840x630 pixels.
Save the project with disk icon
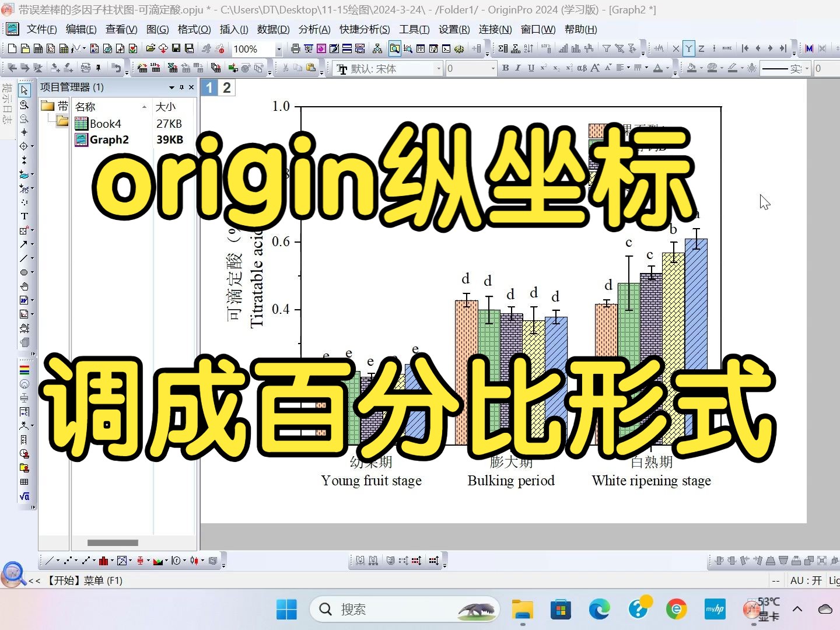[176, 48]
